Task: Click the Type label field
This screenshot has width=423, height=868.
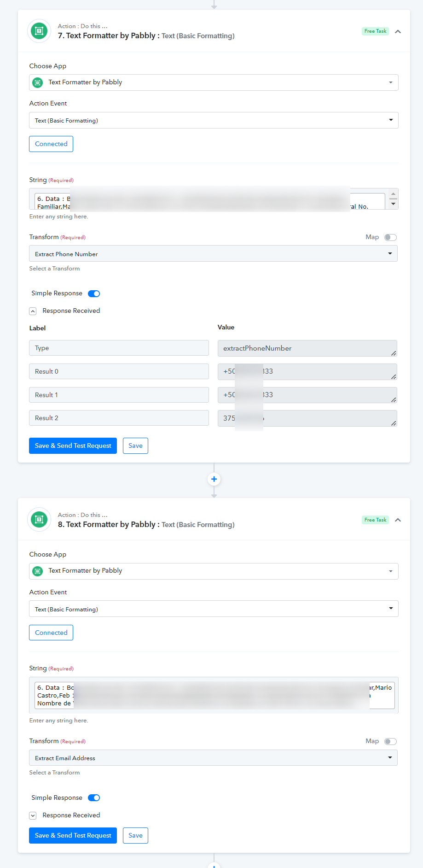Action: 119,348
